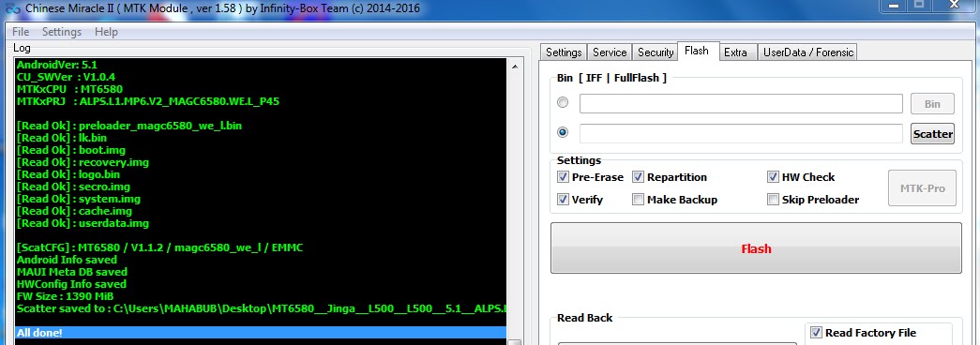Click the 'MTKxCPU : MT6580' log line
Viewport: 980px width, 345px height.
pos(70,89)
